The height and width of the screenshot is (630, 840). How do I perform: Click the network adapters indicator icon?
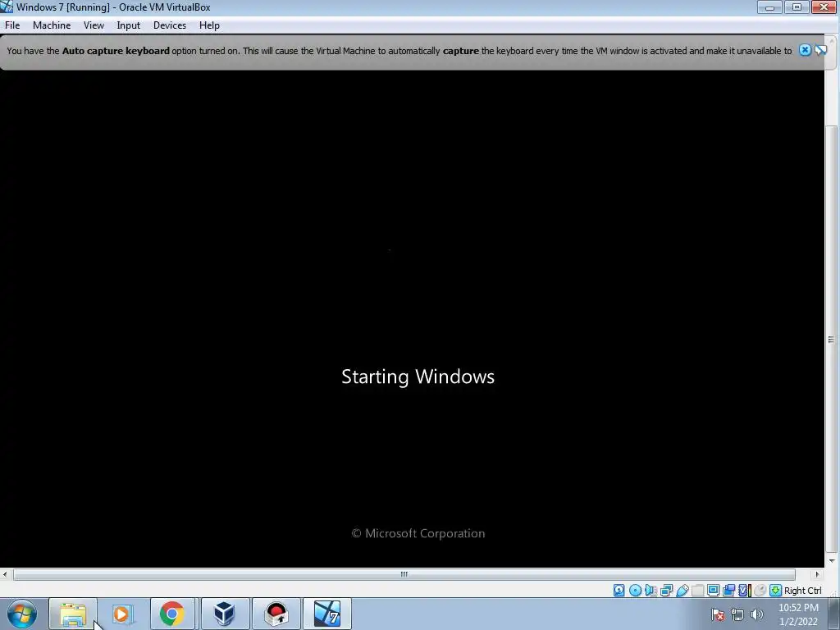point(666,591)
